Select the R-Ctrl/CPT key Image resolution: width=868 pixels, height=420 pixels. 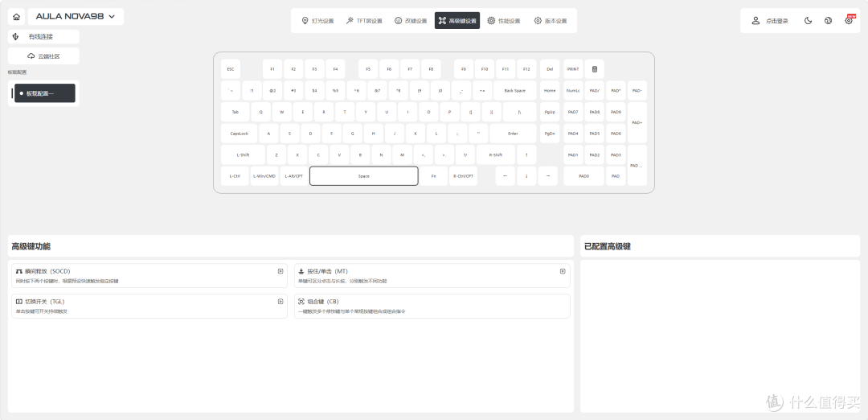(464, 175)
